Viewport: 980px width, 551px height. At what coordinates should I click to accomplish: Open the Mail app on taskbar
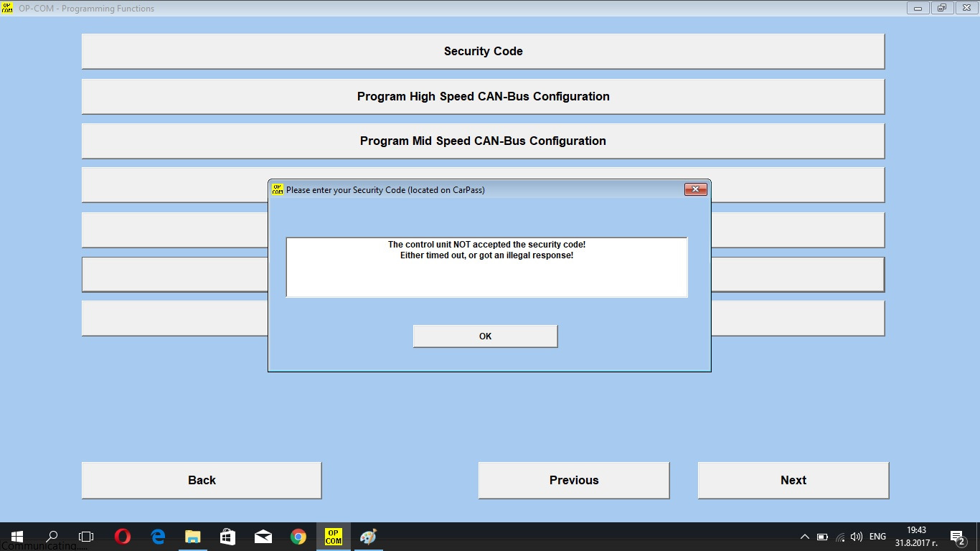point(263,537)
